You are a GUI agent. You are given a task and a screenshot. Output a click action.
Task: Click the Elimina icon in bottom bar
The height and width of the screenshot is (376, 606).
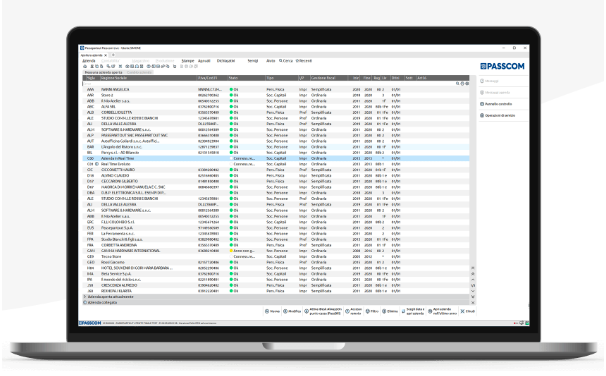[x=384, y=311]
